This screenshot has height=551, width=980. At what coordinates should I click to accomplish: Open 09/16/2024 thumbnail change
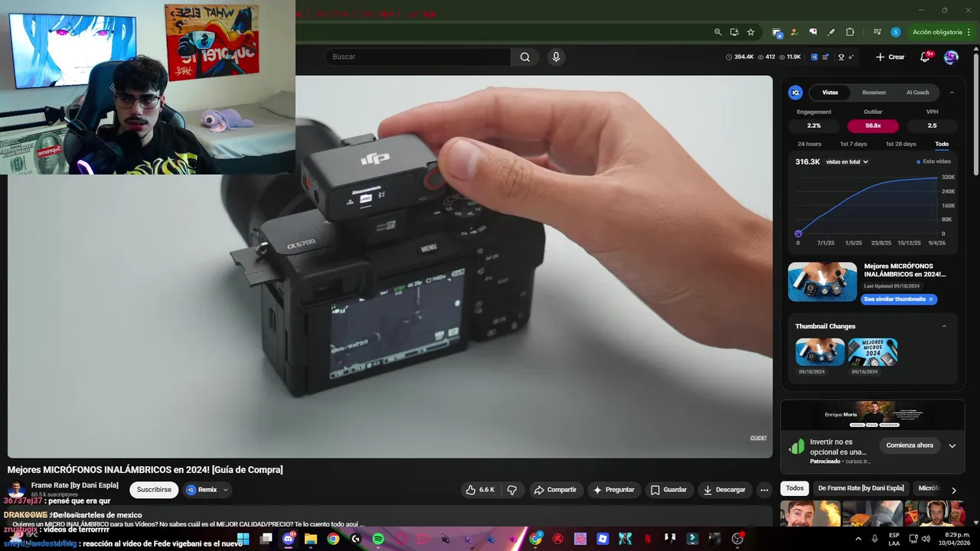coord(873,352)
